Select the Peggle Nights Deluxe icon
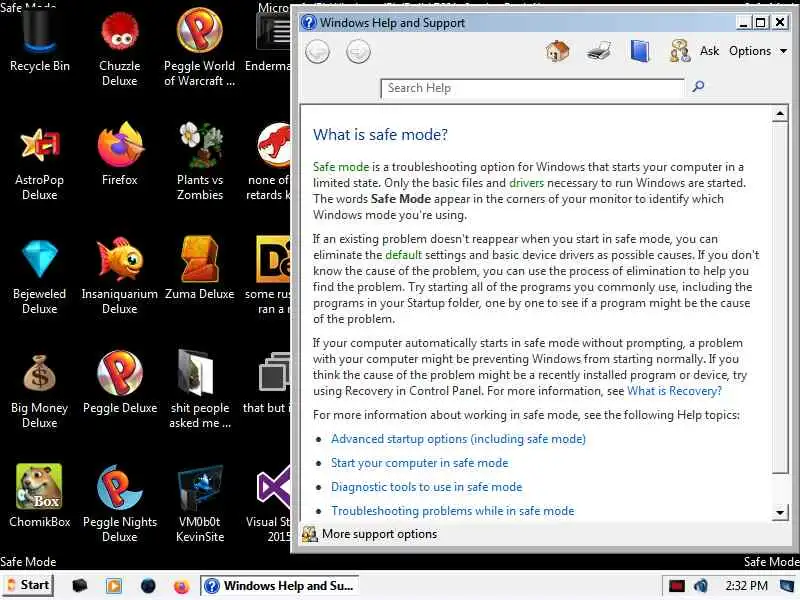 click(119, 504)
